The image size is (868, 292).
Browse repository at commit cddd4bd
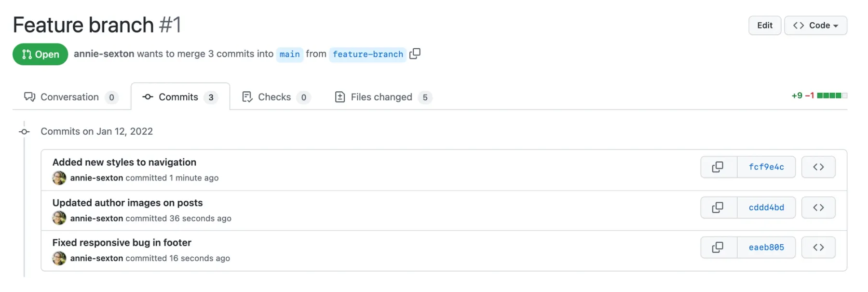[818, 208]
